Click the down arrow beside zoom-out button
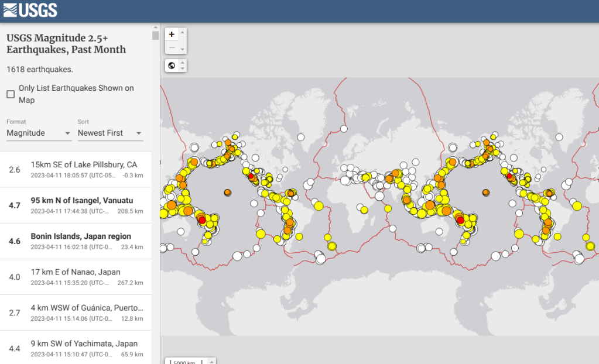This screenshot has height=364, width=599. tap(183, 50)
